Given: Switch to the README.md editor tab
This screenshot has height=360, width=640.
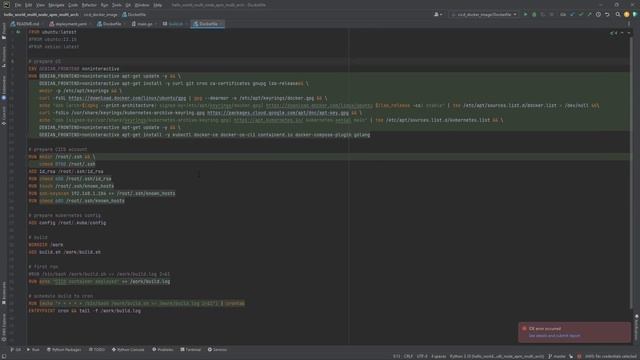Looking at the screenshot, I should click(x=25, y=24).
